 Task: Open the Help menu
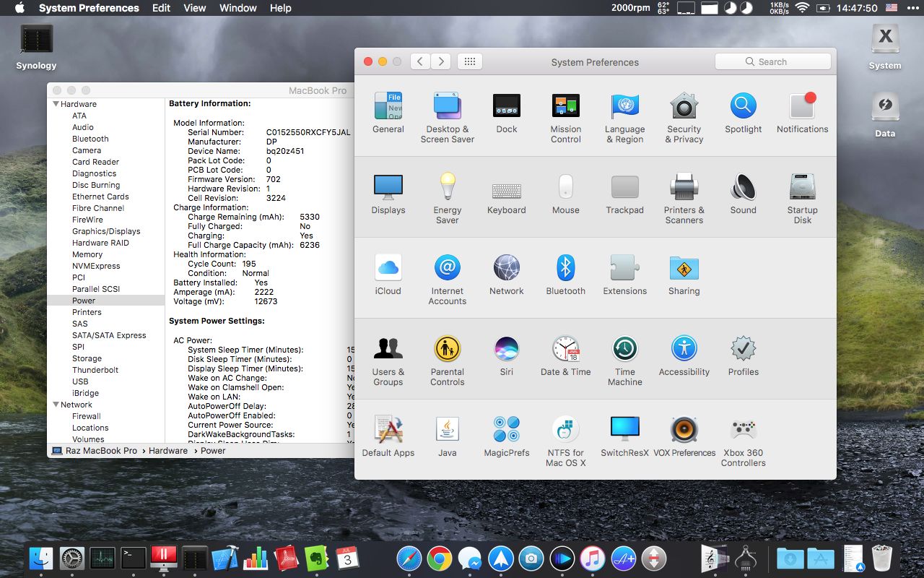click(281, 8)
